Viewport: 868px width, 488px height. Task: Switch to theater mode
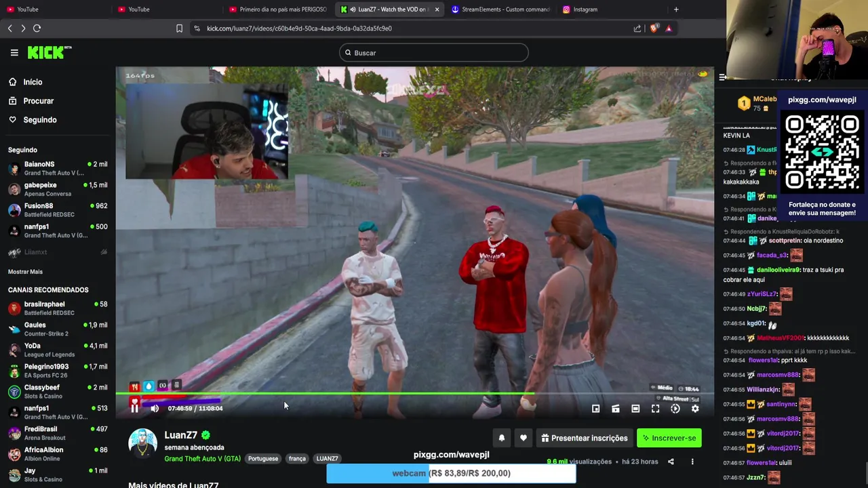[635, 409]
